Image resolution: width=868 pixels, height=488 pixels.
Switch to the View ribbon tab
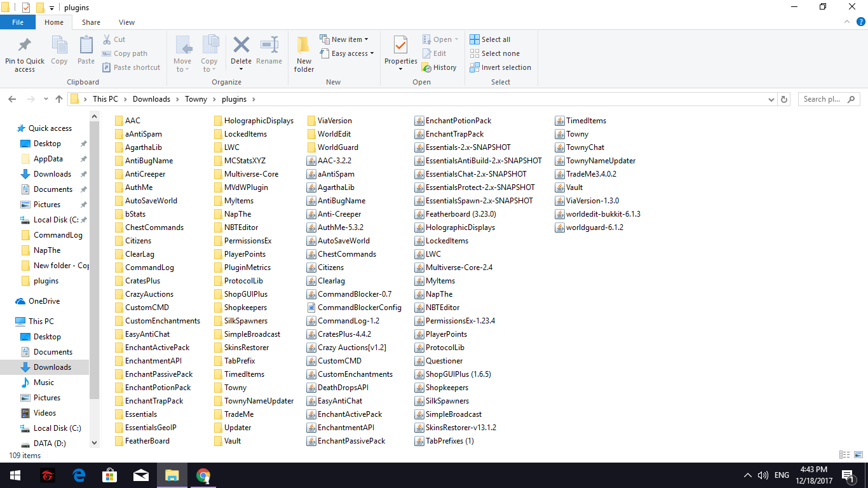pos(126,22)
